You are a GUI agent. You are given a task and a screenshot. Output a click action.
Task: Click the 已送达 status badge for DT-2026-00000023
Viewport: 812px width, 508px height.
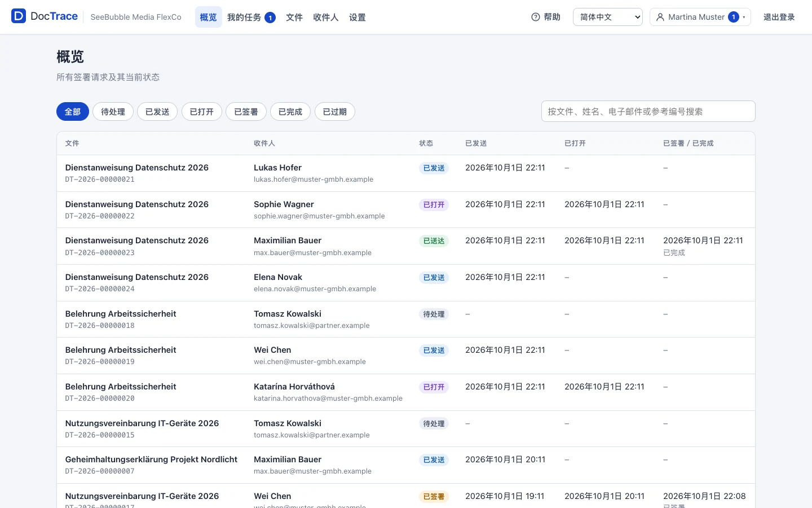434,241
